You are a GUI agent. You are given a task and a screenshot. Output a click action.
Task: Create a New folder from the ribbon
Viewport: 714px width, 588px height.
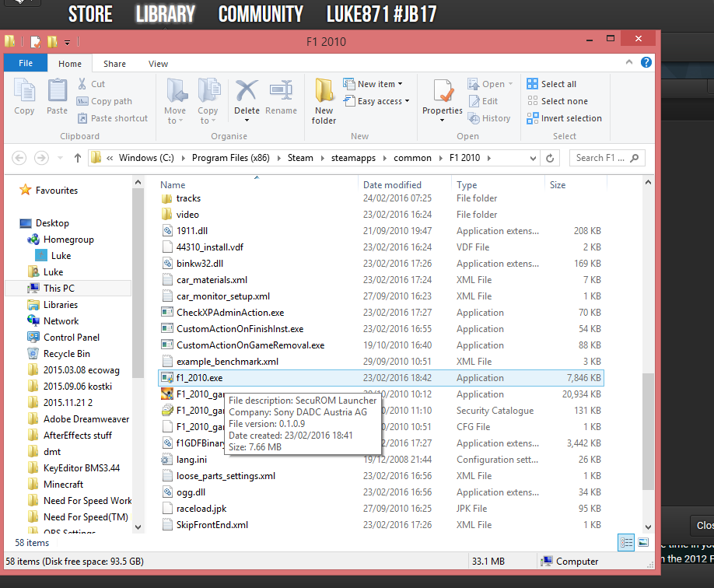tap(324, 101)
